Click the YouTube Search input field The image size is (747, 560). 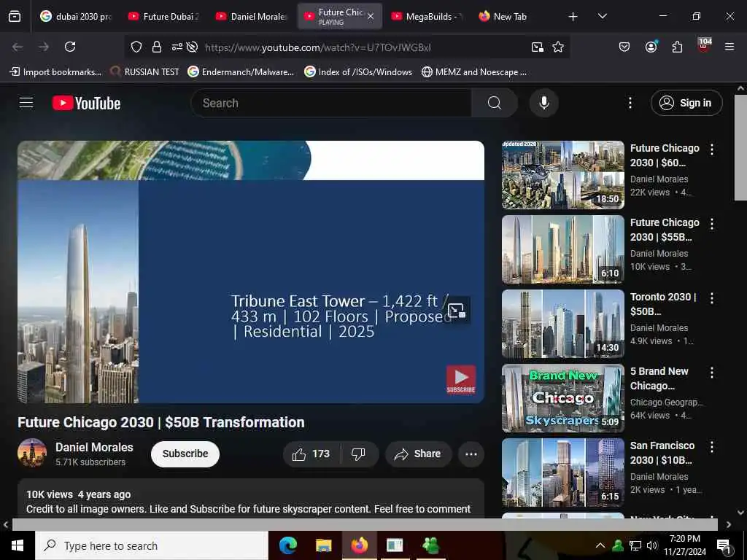tap(331, 103)
